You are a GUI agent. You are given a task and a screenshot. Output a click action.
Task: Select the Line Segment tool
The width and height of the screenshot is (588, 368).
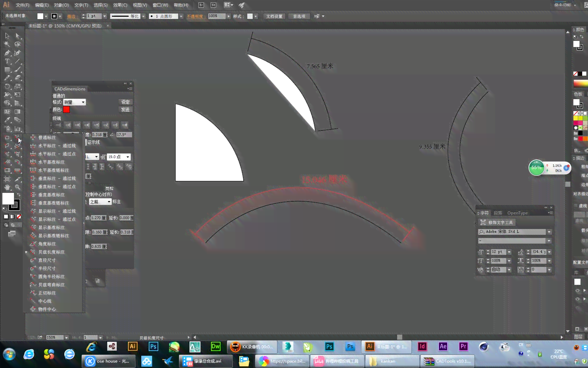(x=18, y=61)
